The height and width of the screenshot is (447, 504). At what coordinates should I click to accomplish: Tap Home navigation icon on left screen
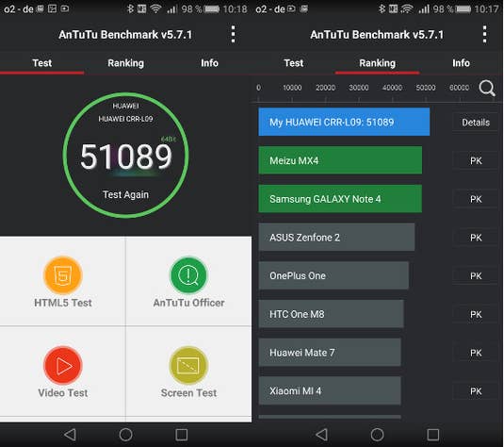click(x=125, y=435)
